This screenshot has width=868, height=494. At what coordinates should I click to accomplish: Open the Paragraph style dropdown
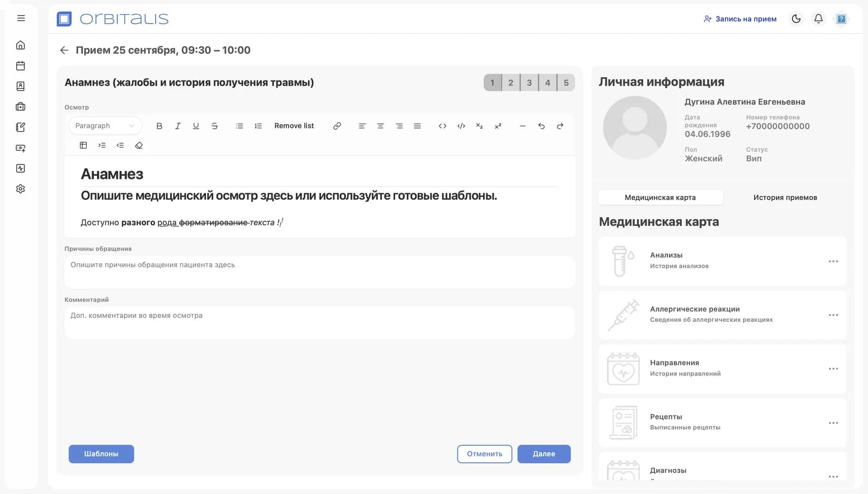(105, 126)
